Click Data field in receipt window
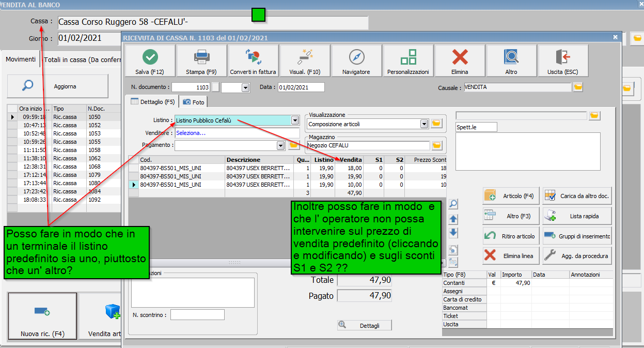Image resolution: width=644 pixels, height=348 pixels. point(301,87)
